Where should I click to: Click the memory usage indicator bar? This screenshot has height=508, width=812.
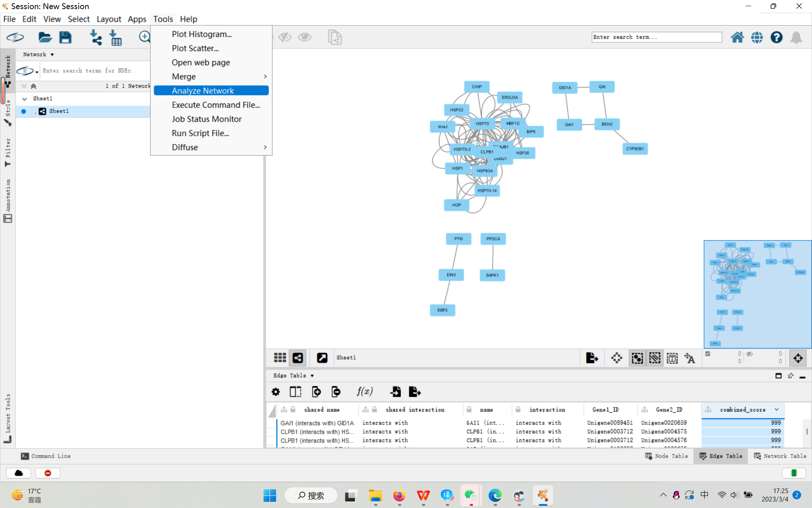tap(794, 473)
